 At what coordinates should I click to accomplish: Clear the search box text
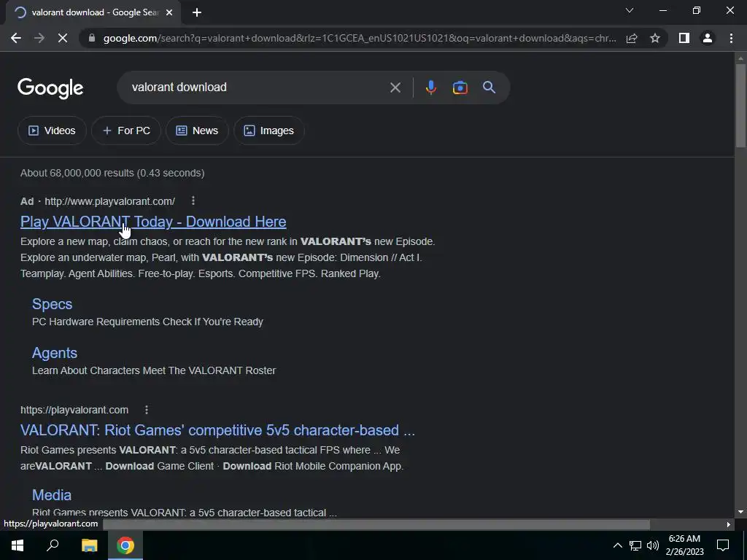[395, 87]
